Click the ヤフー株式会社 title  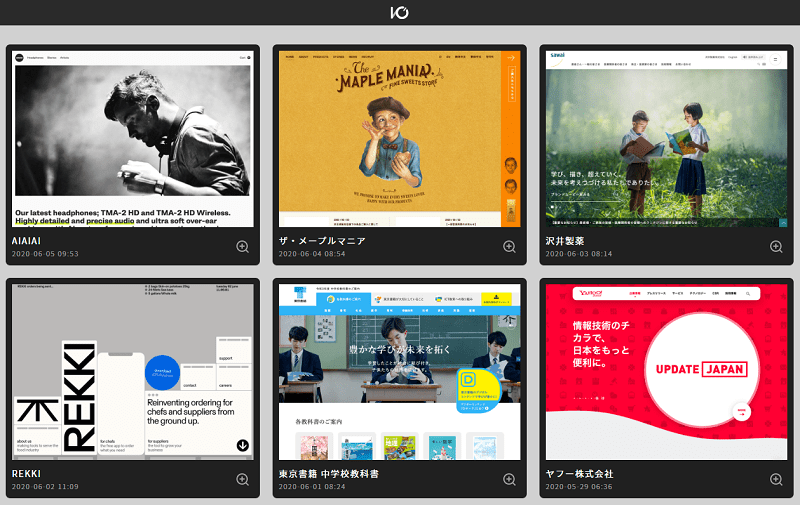pos(579,474)
